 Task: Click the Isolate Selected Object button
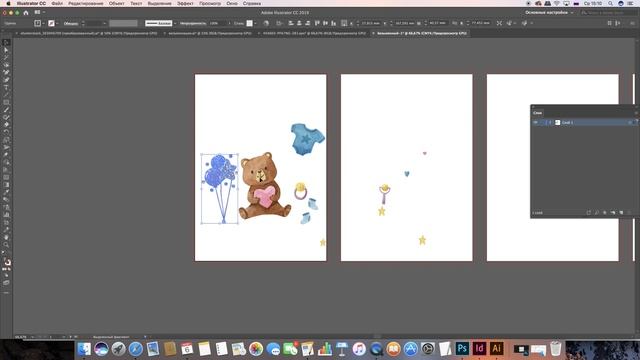coord(499,23)
